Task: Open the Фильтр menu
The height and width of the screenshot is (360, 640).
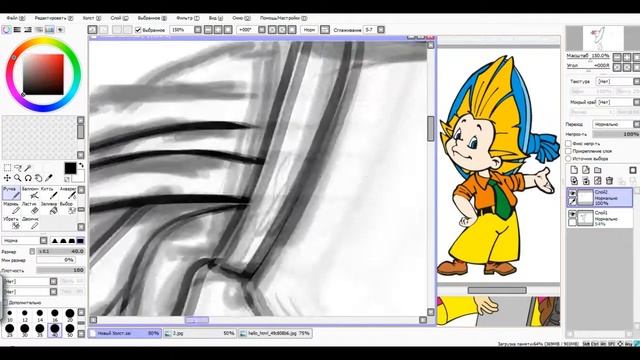Action: click(x=188, y=18)
